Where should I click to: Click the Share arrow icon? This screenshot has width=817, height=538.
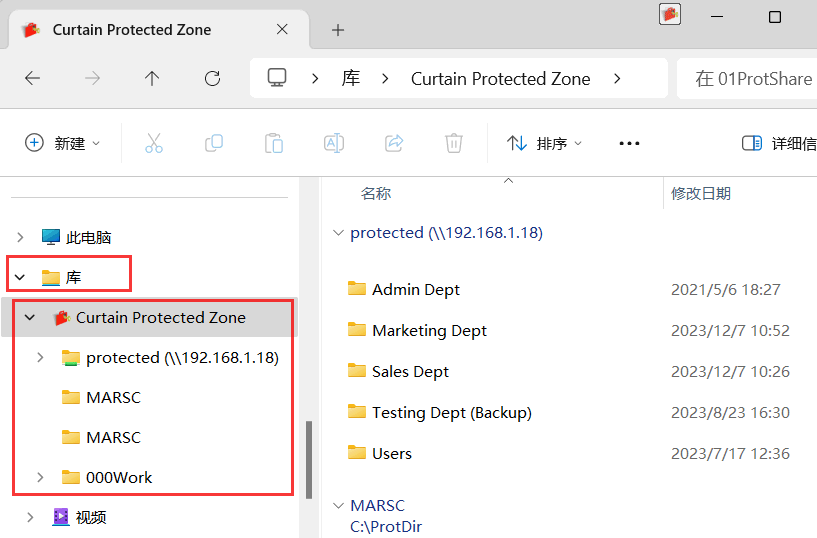[394, 143]
